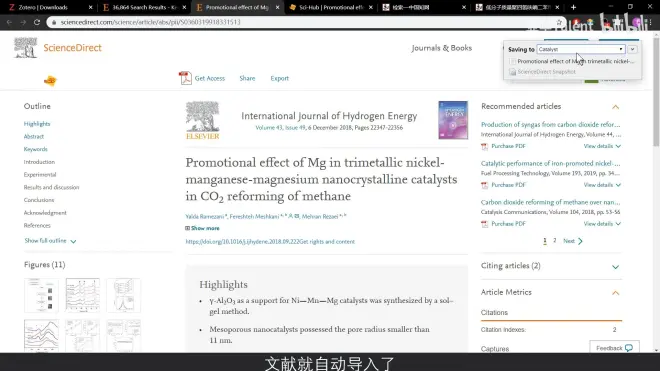This screenshot has width=660, height=371.
Task: Expand Show full outline
Action: click(x=50, y=241)
